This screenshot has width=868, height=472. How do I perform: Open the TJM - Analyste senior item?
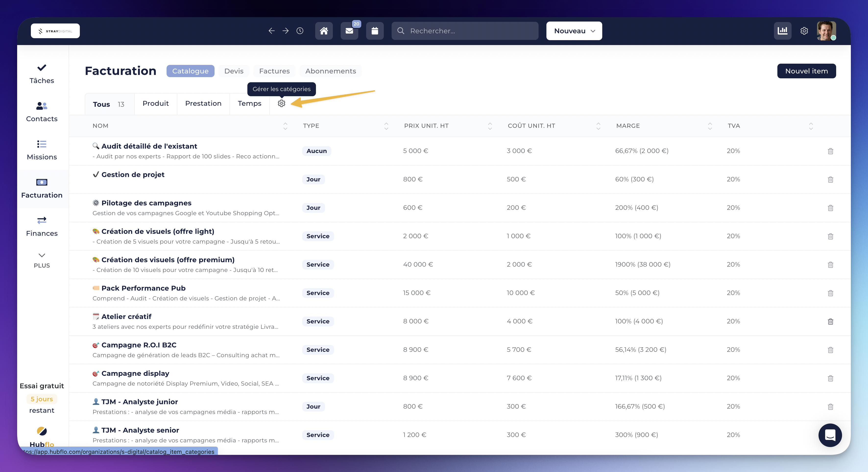pos(140,430)
